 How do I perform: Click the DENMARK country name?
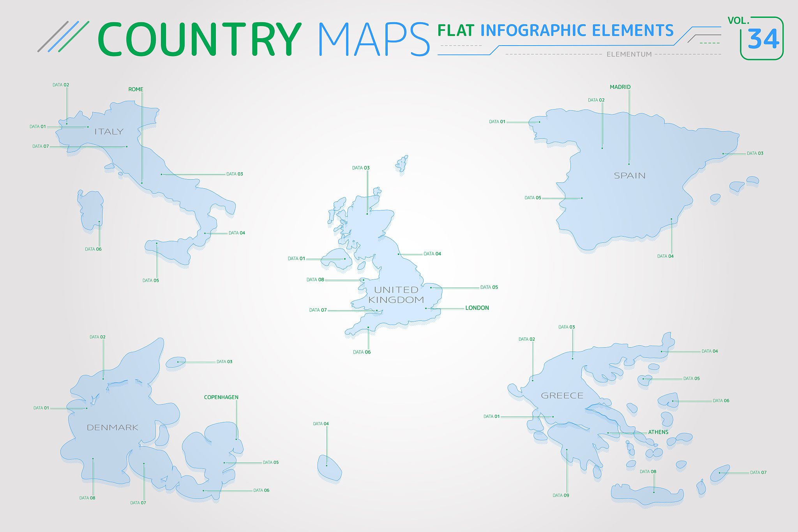[x=113, y=428]
